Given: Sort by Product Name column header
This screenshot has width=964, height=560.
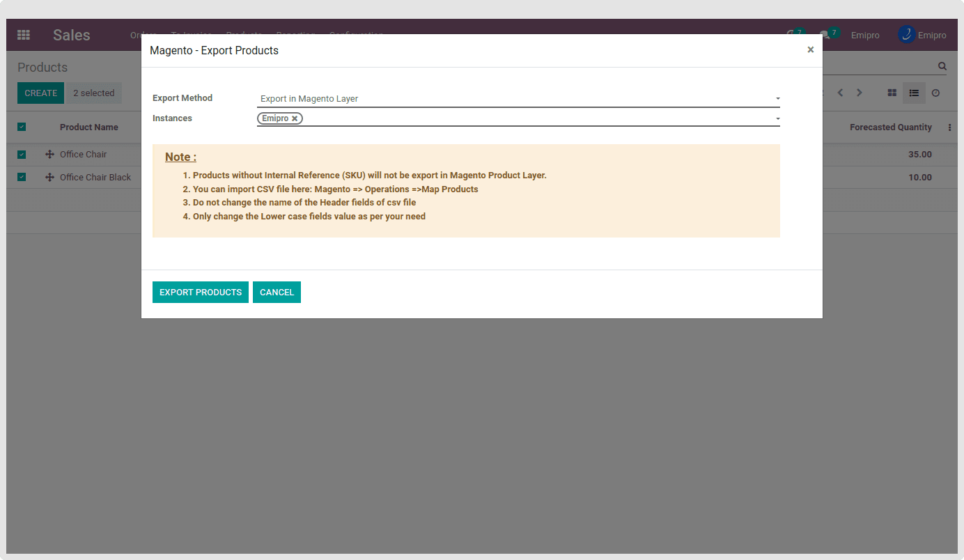Looking at the screenshot, I should (x=89, y=127).
